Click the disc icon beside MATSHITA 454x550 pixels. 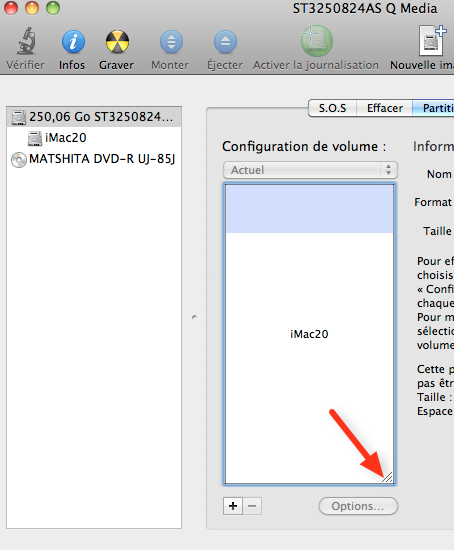tap(19, 160)
